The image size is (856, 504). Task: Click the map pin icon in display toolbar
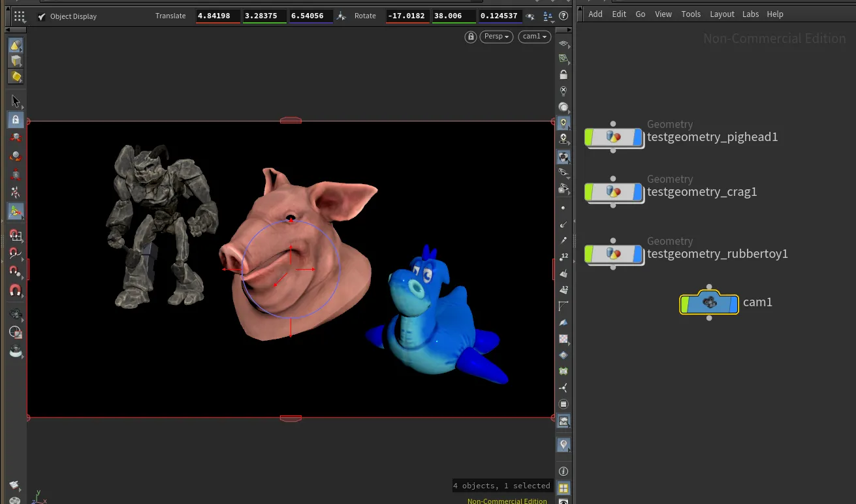(563, 445)
